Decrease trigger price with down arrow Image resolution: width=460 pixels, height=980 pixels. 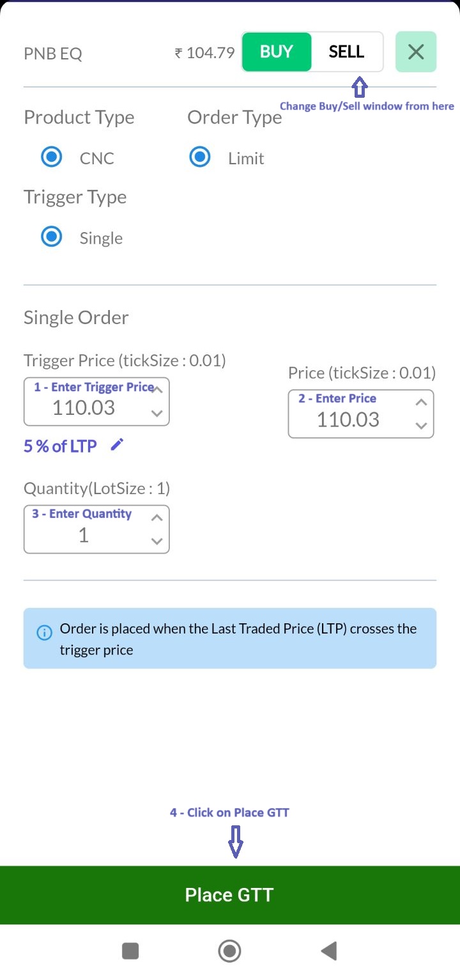157,414
